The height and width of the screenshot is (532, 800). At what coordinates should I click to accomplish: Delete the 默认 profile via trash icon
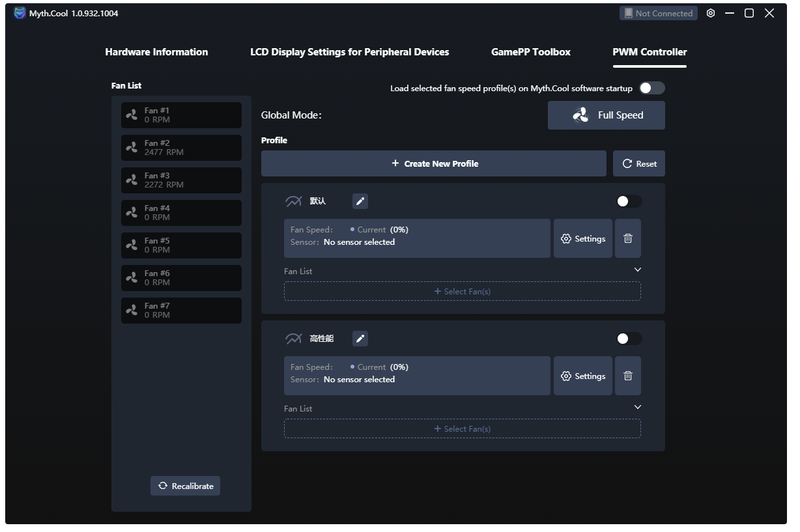(628, 238)
